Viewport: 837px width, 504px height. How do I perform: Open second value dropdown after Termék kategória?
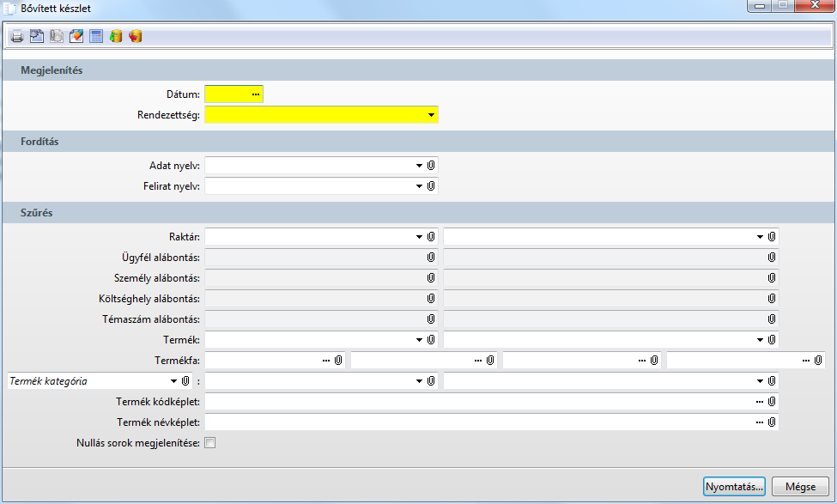(760, 380)
